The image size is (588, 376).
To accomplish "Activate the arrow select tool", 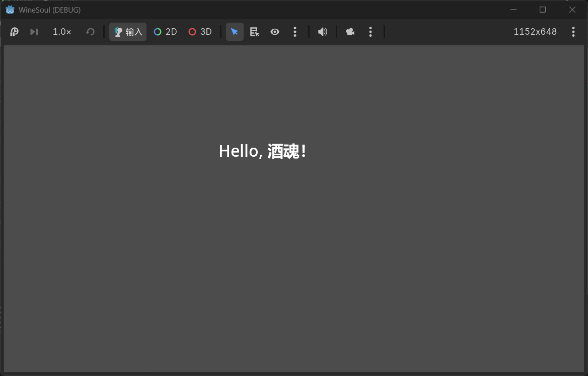I will coord(235,32).
